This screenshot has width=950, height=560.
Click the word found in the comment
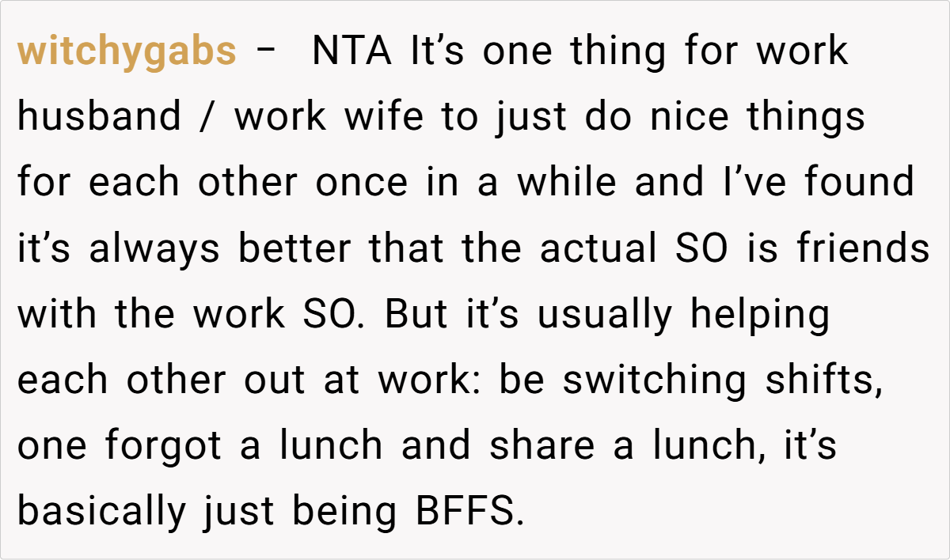point(859,184)
